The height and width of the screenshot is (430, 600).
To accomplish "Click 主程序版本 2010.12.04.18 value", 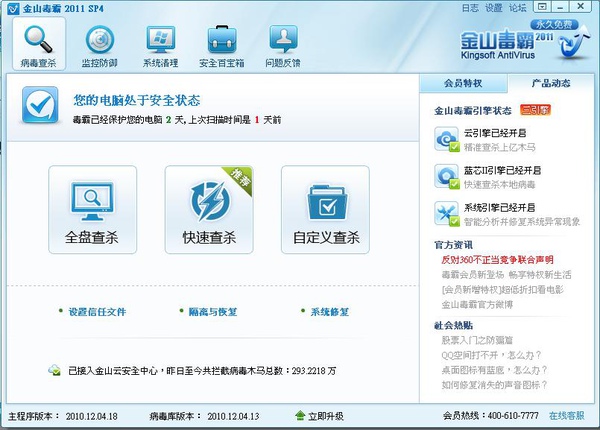I will tap(91, 416).
